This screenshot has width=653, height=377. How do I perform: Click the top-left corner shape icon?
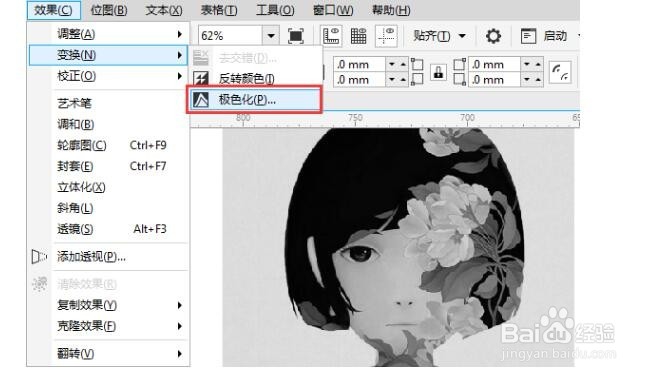[417, 65]
